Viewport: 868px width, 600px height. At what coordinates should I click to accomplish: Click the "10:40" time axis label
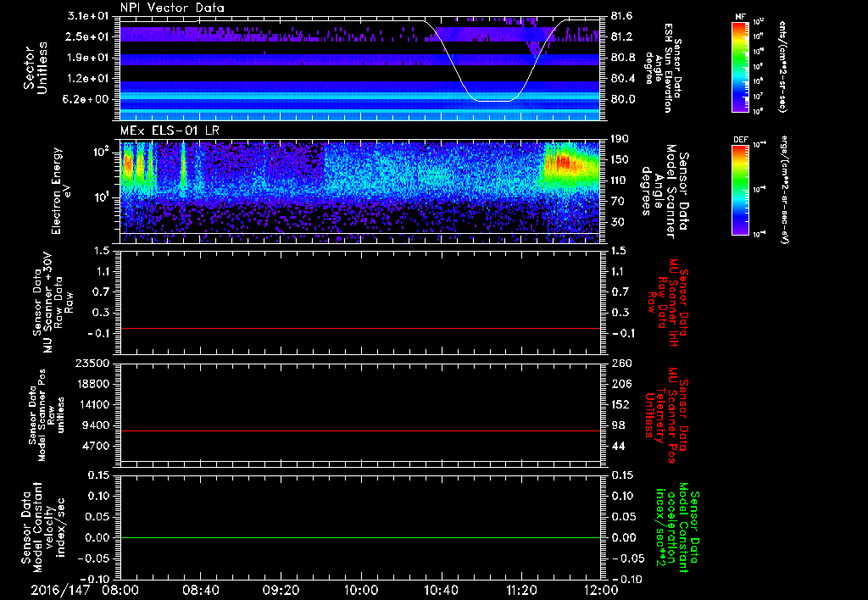441,590
